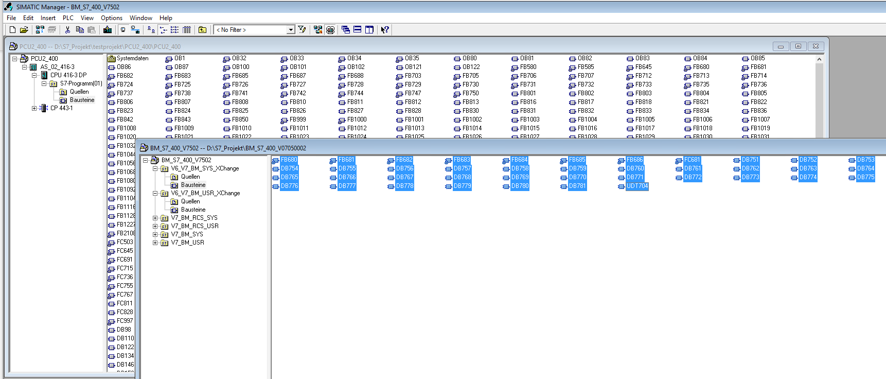Click the Cascade windows icon
This screenshot has height=379, width=886.
(x=345, y=29)
